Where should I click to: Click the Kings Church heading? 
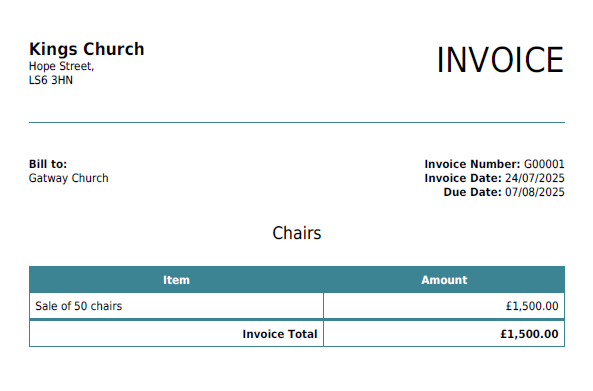(87, 50)
